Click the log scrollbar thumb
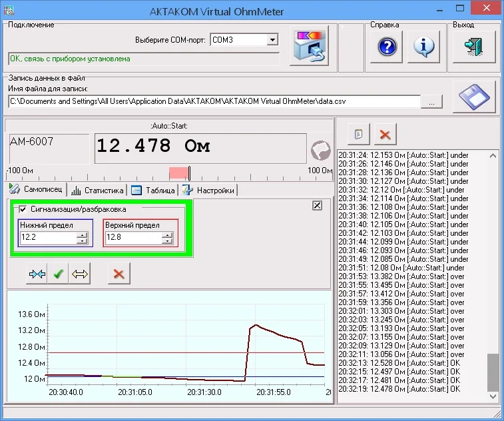 493,372
